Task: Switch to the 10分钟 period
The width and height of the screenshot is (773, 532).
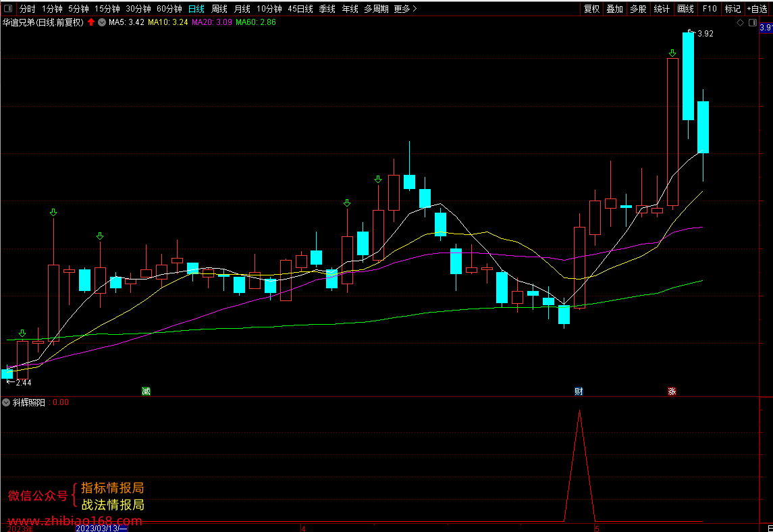Action: [269, 9]
